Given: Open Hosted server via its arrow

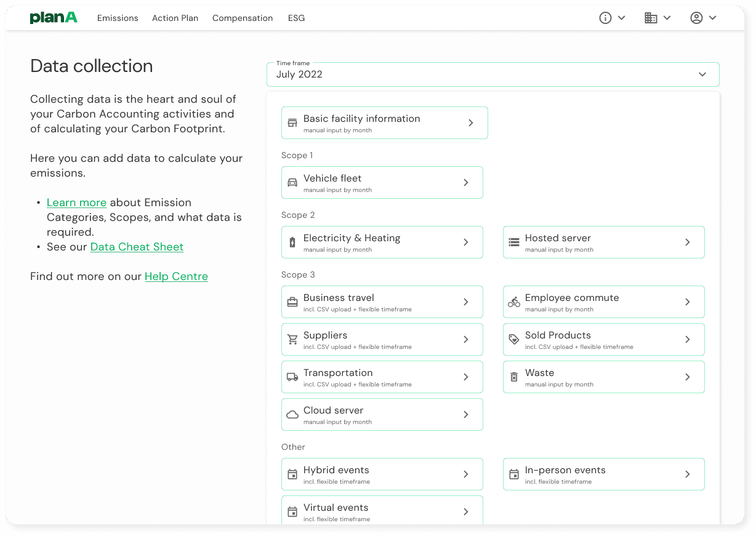Looking at the screenshot, I should (x=688, y=242).
